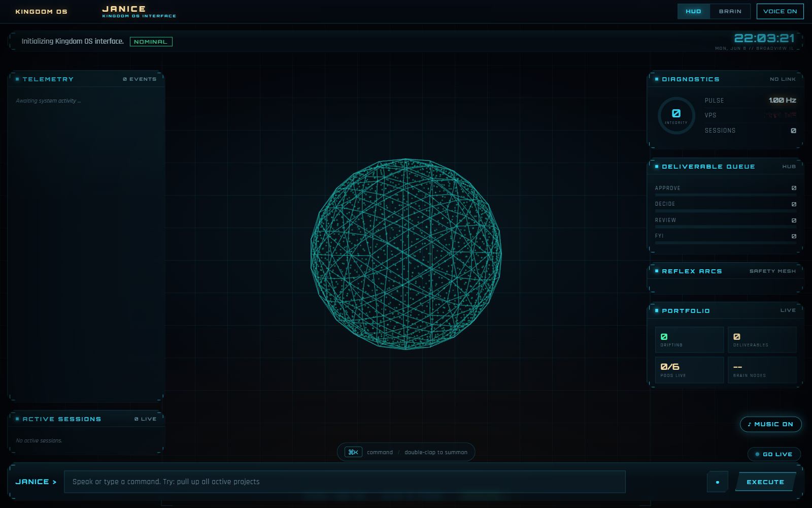Click the FYI progress bar
The image size is (812, 508).
pyautogui.click(x=726, y=243)
